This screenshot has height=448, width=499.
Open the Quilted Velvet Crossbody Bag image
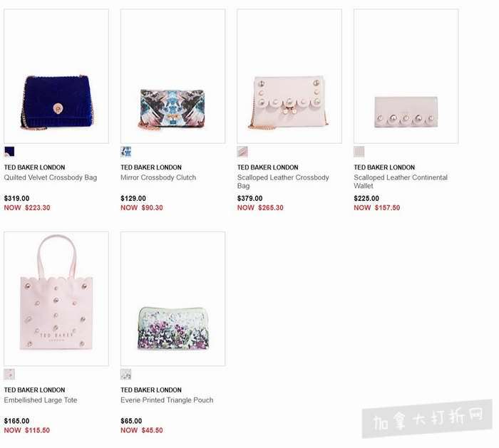56,76
